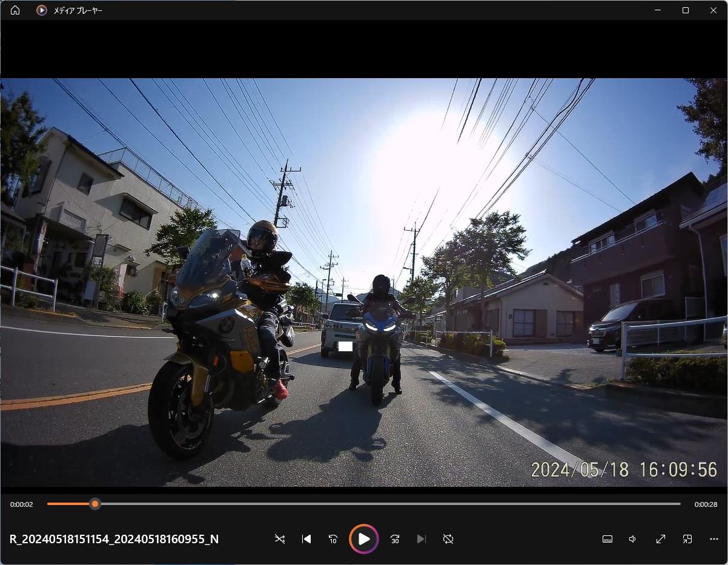Click the seek bar handle

pyautogui.click(x=95, y=504)
